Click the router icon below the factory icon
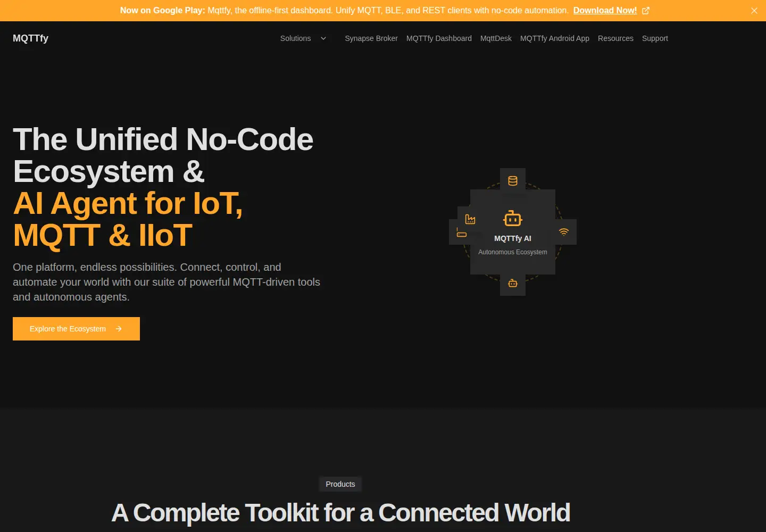The width and height of the screenshot is (766, 532). click(461, 232)
